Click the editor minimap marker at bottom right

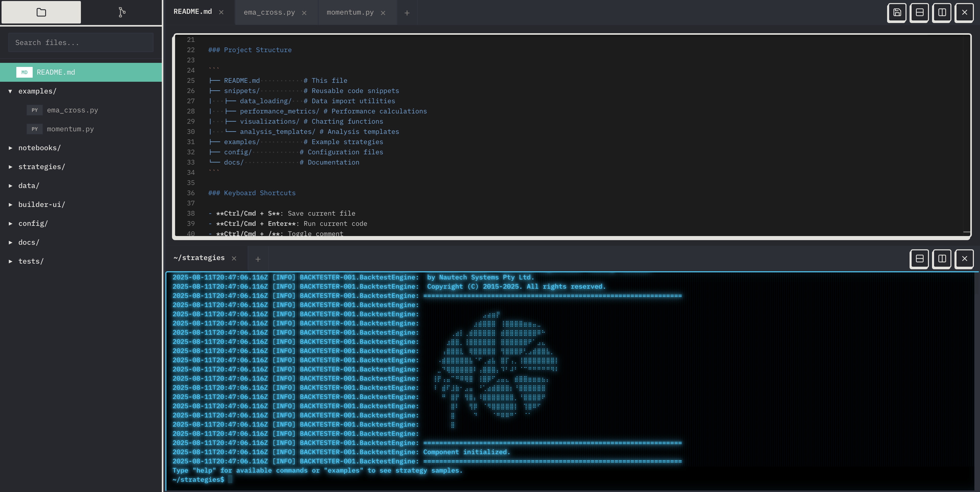click(966, 231)
